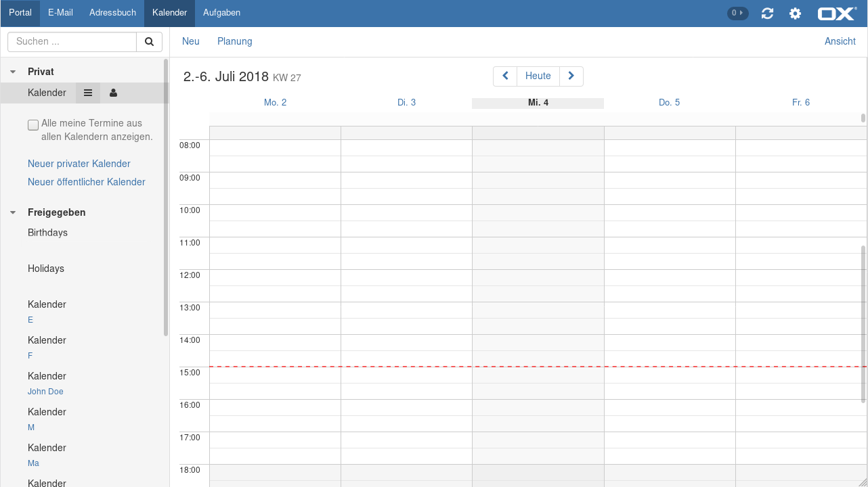Collapse the Privat folder section
This screenshot has height=487, width=868.
13,72
